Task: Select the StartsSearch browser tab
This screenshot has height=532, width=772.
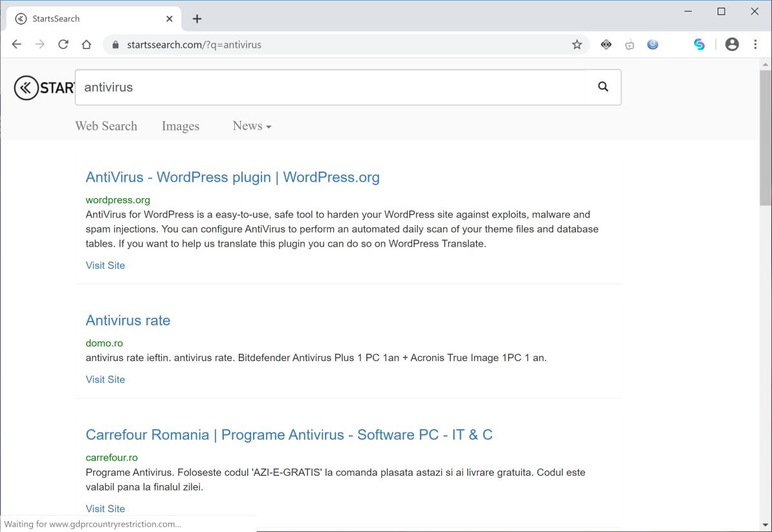Action: pyautogui.click(x=94, y=19)
